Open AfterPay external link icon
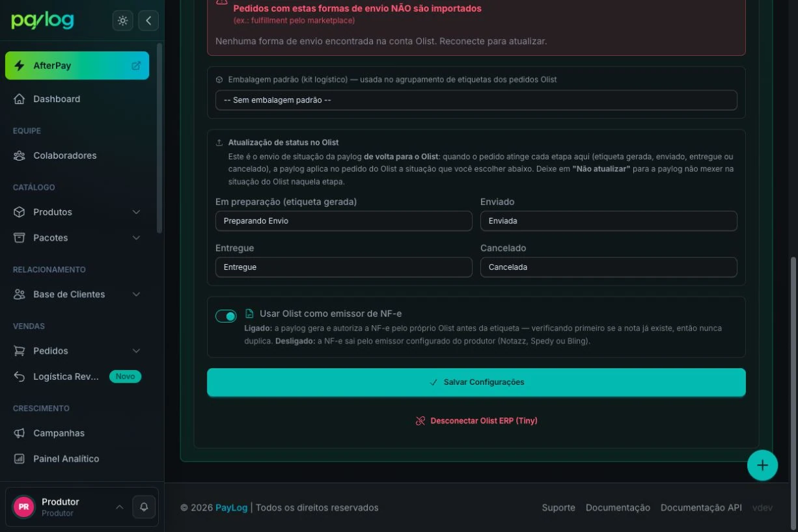This screenshot has width=798, height=532. [136, 66]
